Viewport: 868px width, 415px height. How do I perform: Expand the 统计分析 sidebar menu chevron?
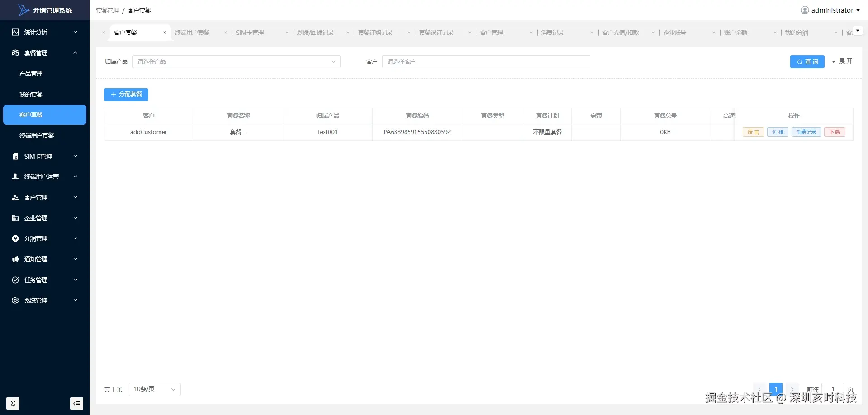(75, 32)
